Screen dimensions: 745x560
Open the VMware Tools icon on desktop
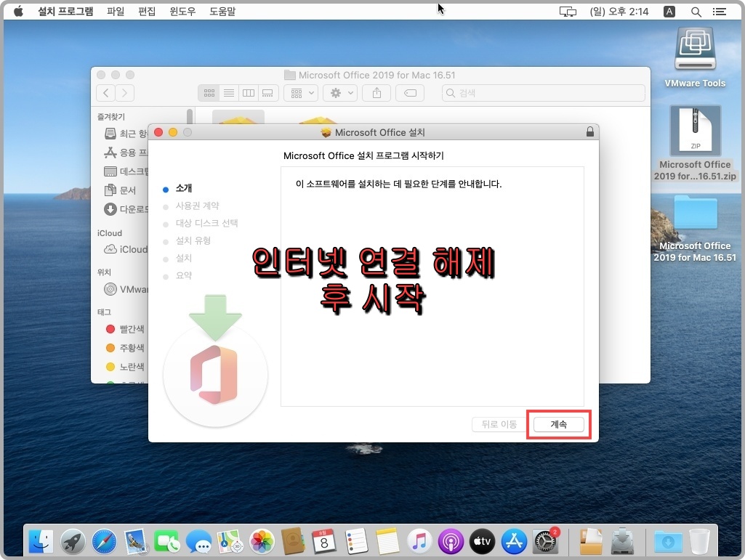point(694,49)
